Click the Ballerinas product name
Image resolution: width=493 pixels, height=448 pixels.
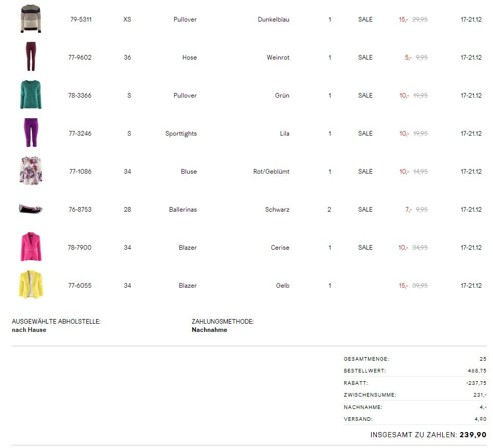coord(182,210)
